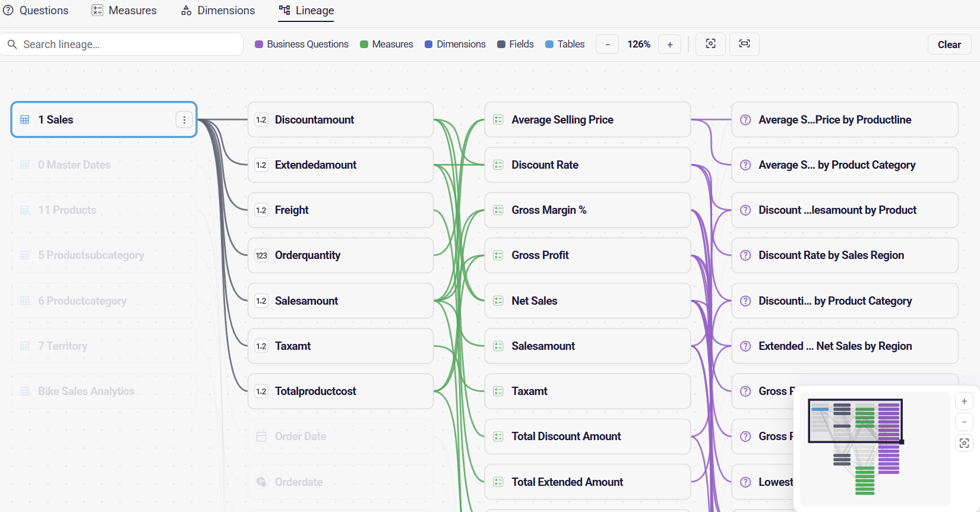Click the minimap fit-view icon
Screen dimensions: 980x512
click(x=964, y=443)
